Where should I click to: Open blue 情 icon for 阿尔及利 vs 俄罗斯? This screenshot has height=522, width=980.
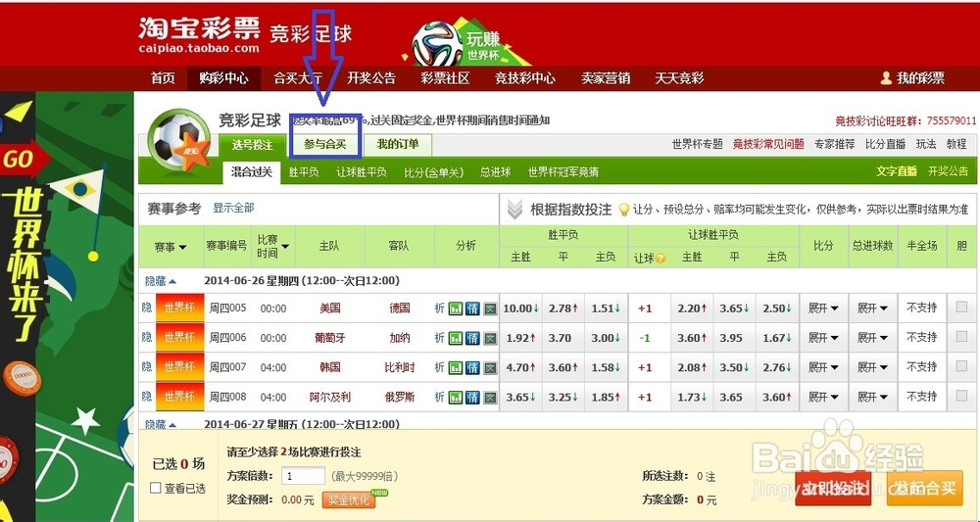(472, 397)
